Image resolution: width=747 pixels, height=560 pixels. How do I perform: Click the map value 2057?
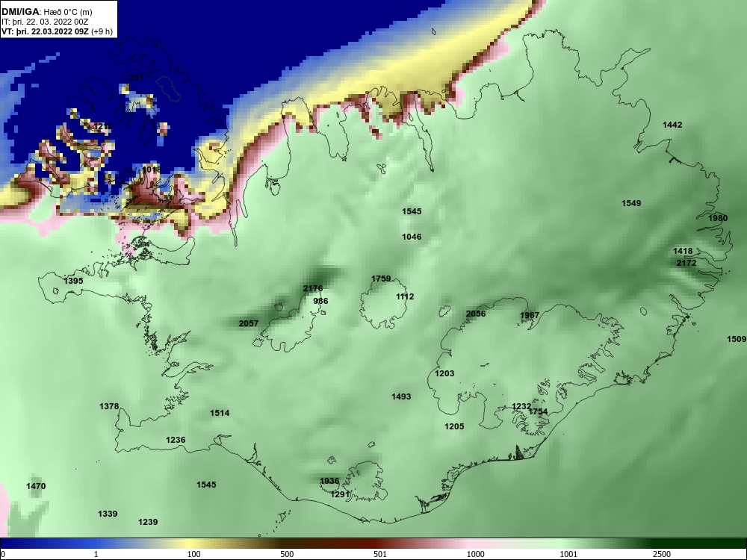[249, 323]
